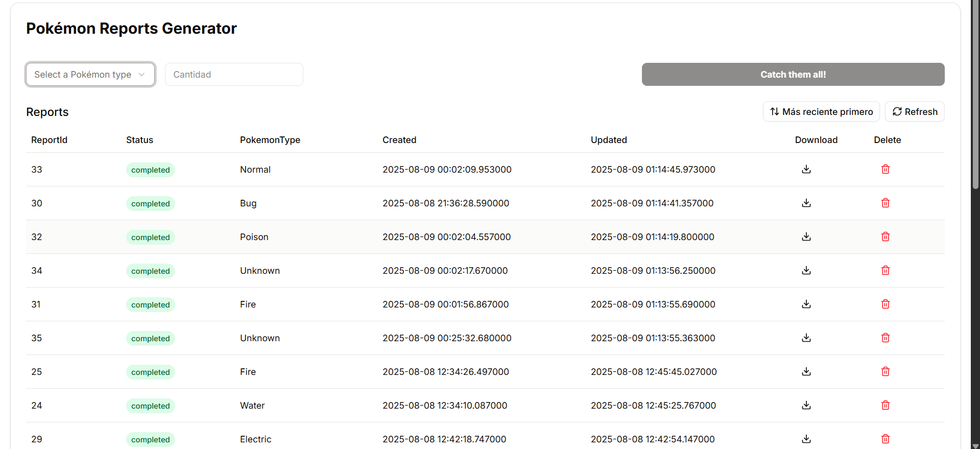
Task: Download report 32 Poison
Action: point(806,237)
